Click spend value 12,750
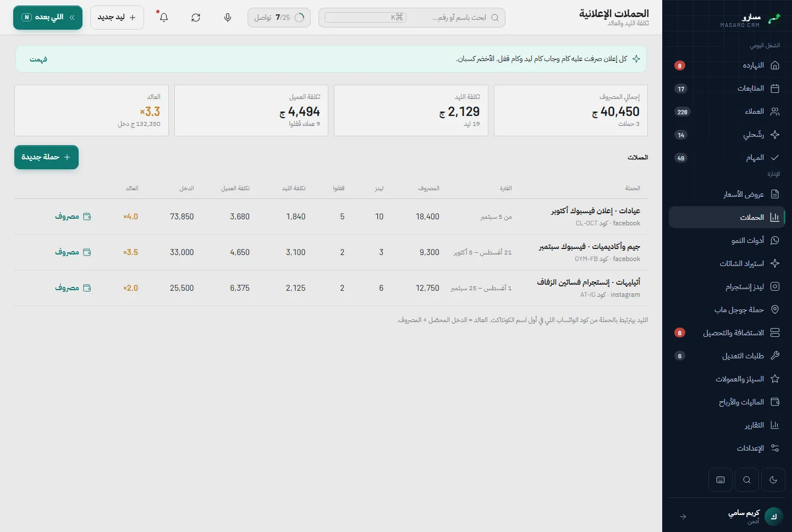Image resolution: width=792 pixels, height=532 pixels. [x=427, y=288]
